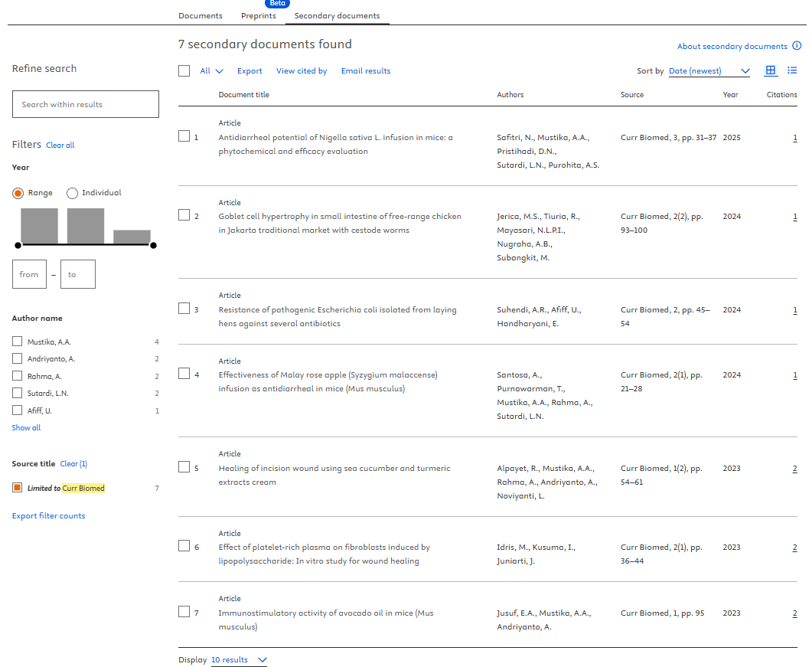Choose the Range year radio button
This screenshot has height=667, width=812.
point(18,193)
